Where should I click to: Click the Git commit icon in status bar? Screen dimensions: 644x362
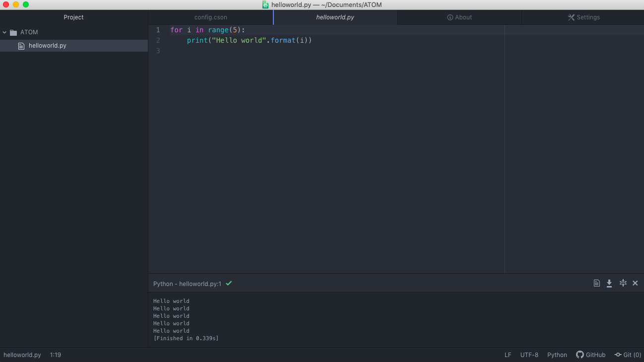(618, 355)
